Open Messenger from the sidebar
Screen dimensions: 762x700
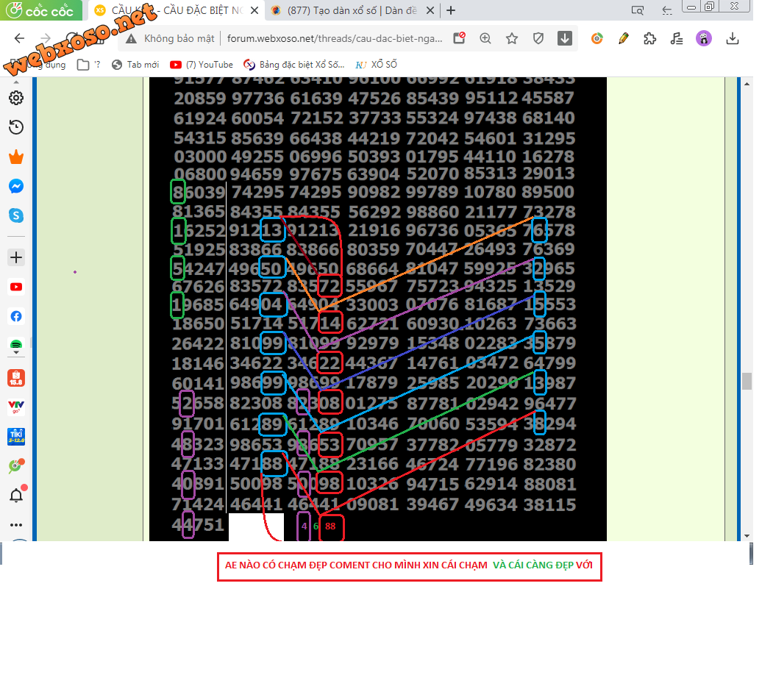(x=16, y=187)
